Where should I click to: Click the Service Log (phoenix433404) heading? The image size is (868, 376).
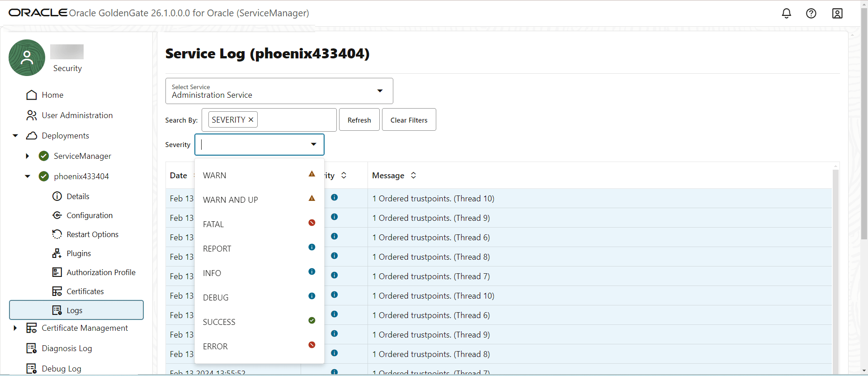coord(267,53)
